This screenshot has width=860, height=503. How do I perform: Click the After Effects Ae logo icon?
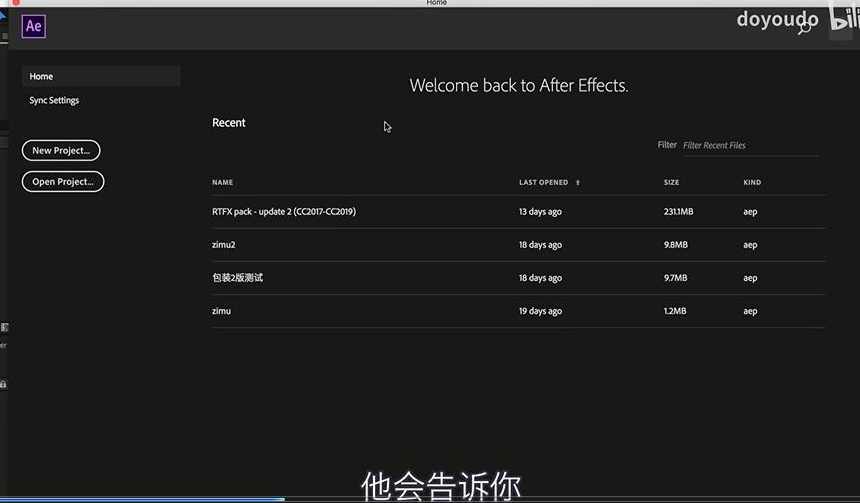point(33,26)
